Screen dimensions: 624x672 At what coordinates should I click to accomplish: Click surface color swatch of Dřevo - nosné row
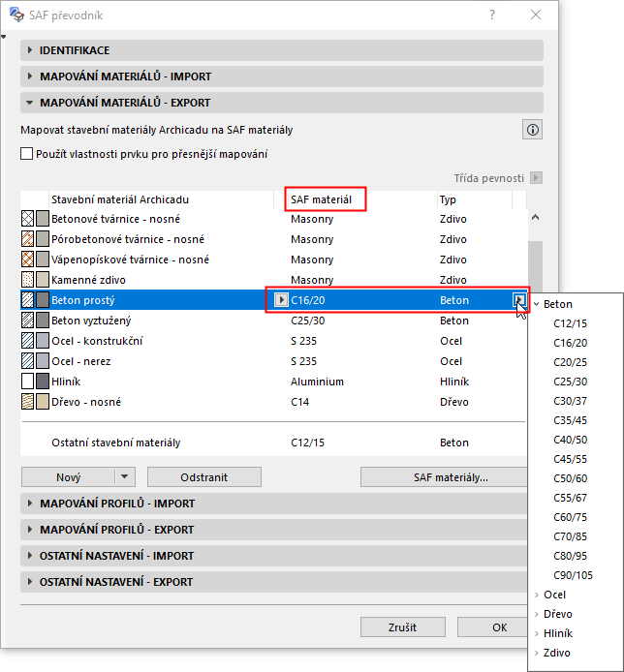[x=42, y=402]
